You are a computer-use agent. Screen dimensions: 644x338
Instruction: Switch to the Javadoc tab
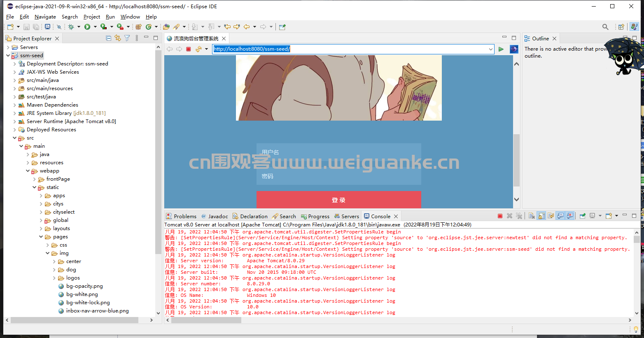215,216
